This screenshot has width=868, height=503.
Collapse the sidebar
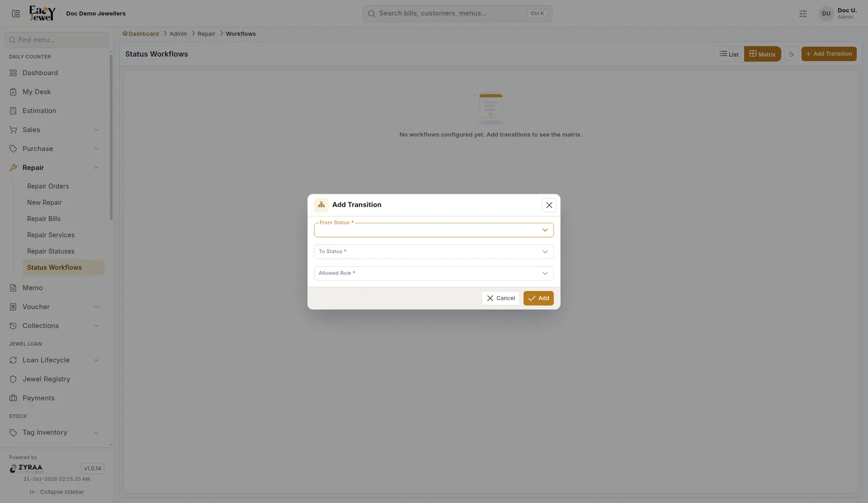click(x=56, y=492)
